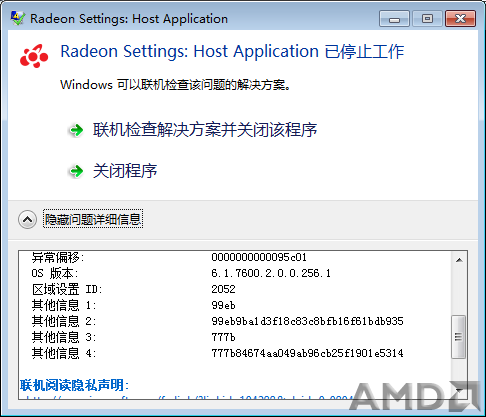Image resolution: width=486 pixels, height=417 pixels.
Task: Close the dialog with the red X
Action: (460, 19)
